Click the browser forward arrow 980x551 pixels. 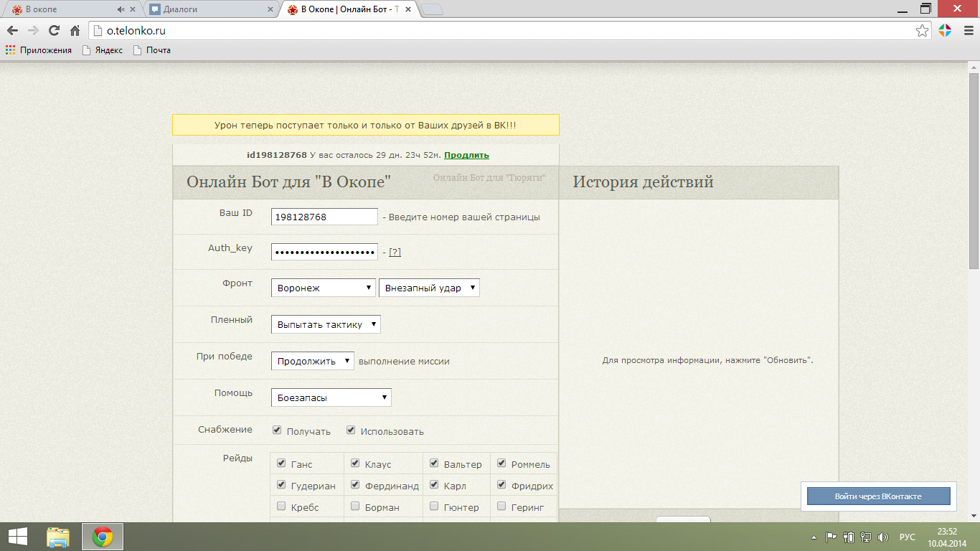33,31
